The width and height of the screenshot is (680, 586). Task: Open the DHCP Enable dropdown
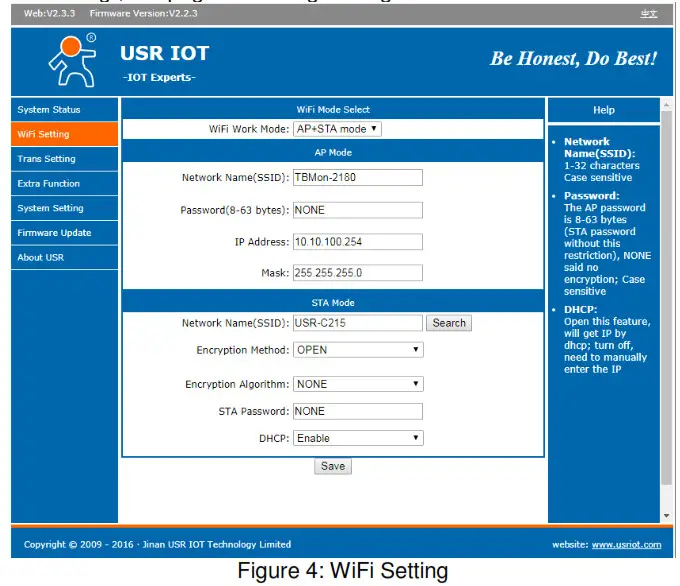(x=358, y=438)
